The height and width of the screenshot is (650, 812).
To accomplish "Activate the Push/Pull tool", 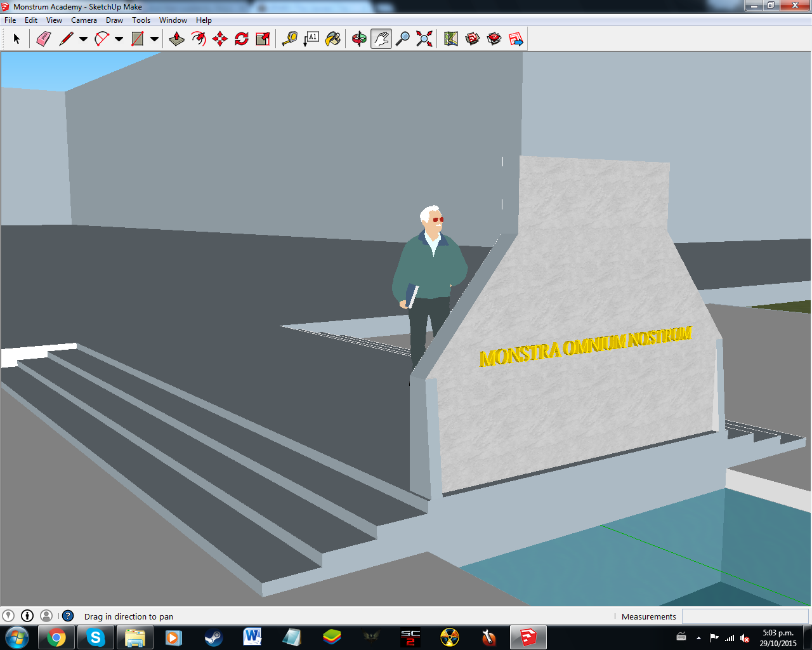I will tap(177, 39).
